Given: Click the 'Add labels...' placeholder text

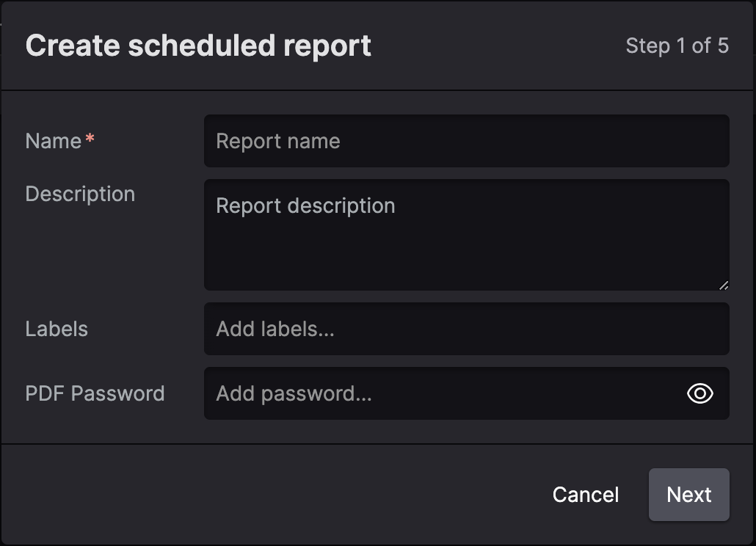Looking at the screenshot, I should click(275, 329).
